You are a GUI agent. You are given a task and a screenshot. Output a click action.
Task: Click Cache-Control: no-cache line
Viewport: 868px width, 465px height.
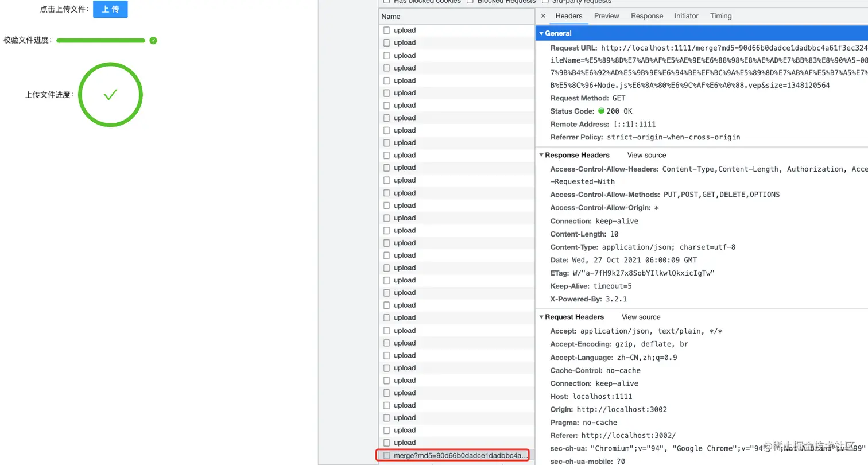coord(595,370)
